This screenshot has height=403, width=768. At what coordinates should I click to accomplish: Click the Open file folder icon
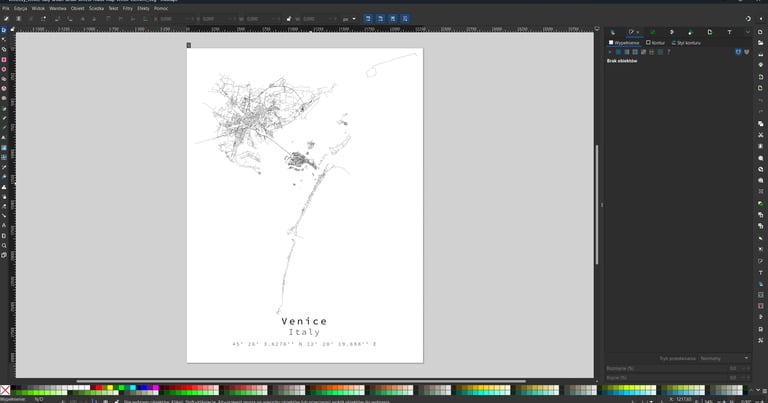pyautogui.click(x=761, y=43)
